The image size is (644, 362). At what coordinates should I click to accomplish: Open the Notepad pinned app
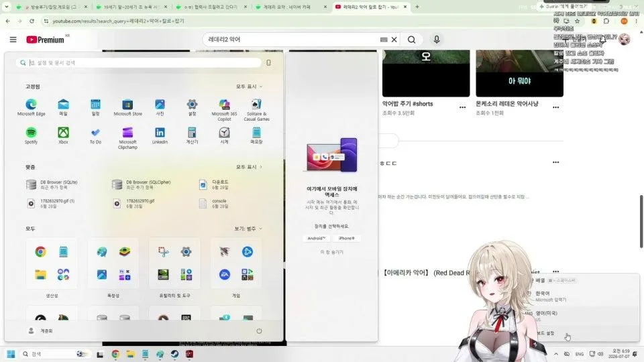tap(256, 135)
